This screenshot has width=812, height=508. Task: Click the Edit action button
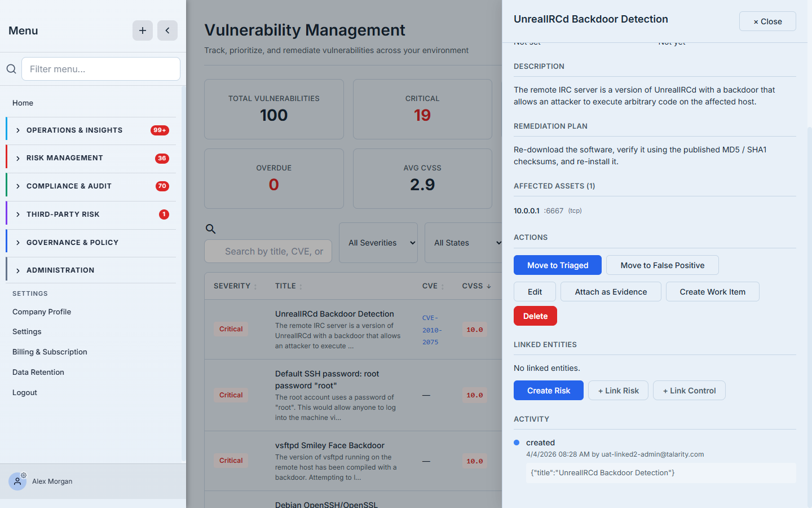coord(535,292)
